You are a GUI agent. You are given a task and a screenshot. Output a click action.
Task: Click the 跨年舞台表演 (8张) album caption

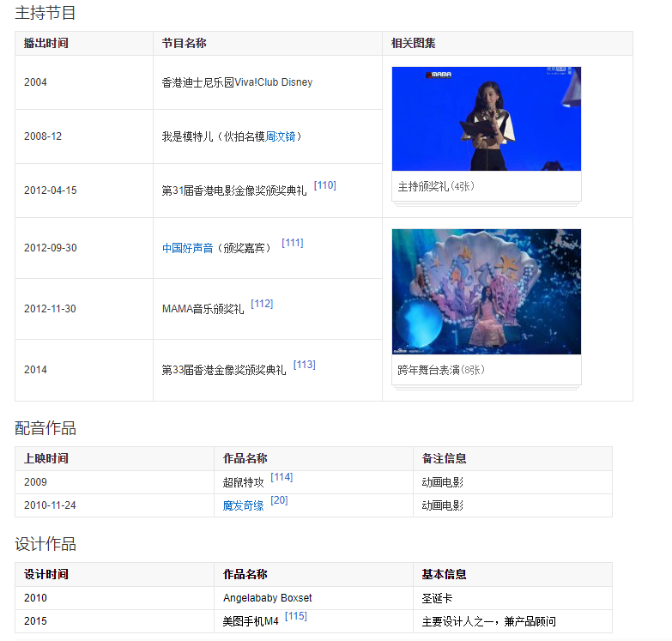click(441, 370)
